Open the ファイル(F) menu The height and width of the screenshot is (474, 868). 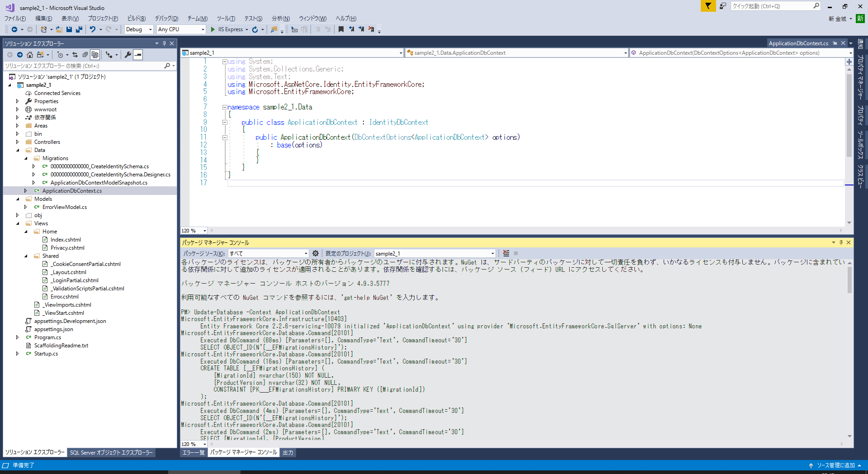(15, 19)
